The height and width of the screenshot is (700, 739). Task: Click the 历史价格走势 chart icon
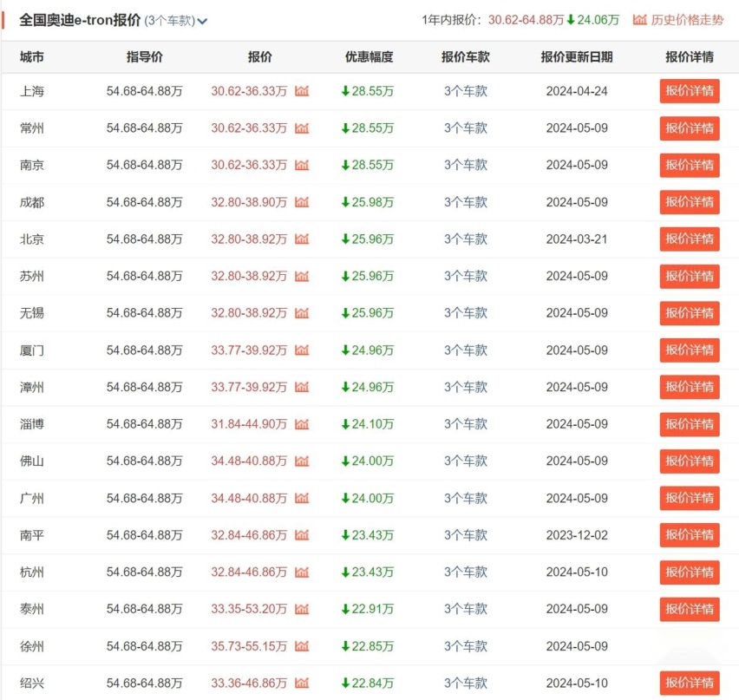click(x=639, y=20)
